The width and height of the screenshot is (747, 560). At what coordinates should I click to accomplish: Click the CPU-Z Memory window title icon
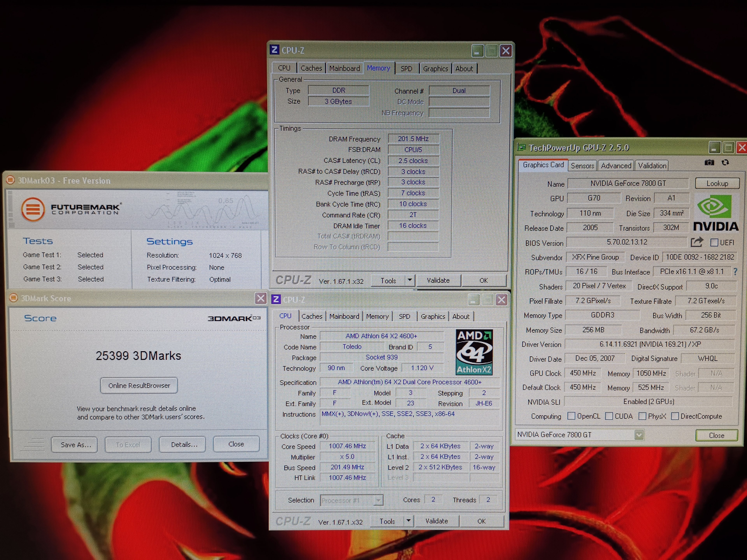click(274, 50)
